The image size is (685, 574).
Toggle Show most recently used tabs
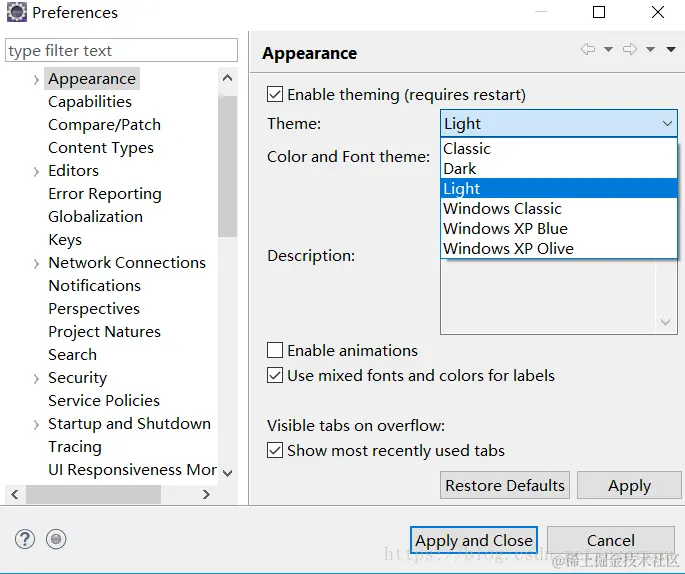tap(275, 450)
